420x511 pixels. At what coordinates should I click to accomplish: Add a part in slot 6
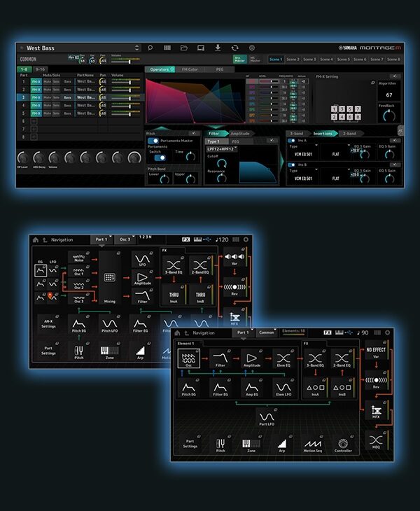point(34,121)
